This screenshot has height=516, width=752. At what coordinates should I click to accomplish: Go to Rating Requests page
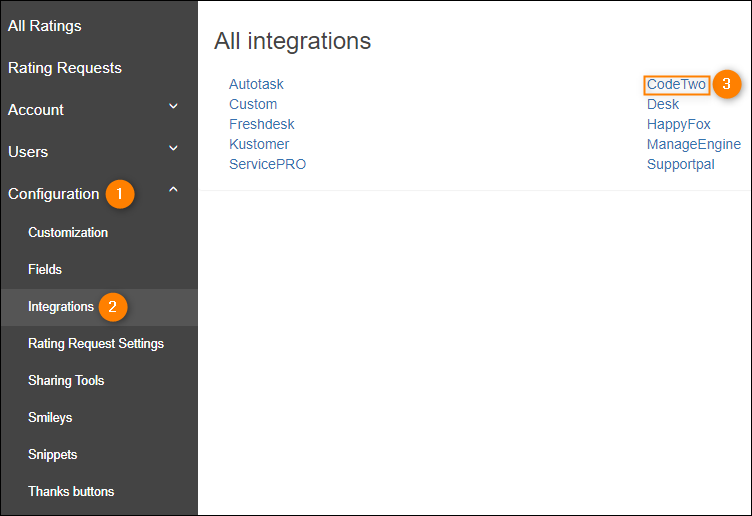[65, 68]
